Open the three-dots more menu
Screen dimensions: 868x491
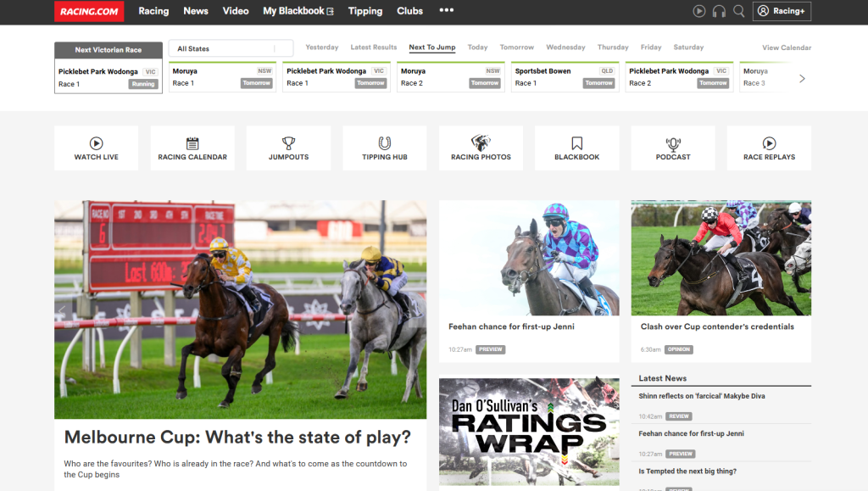coord(447,11)
